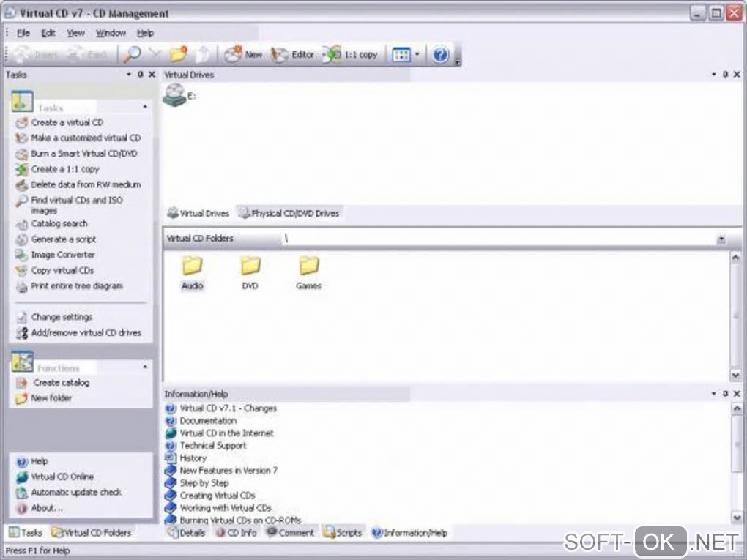Viewport: 747px width, 560px height.
Task: Collapse the Tasks section arrow
Action: click(145, 107)
